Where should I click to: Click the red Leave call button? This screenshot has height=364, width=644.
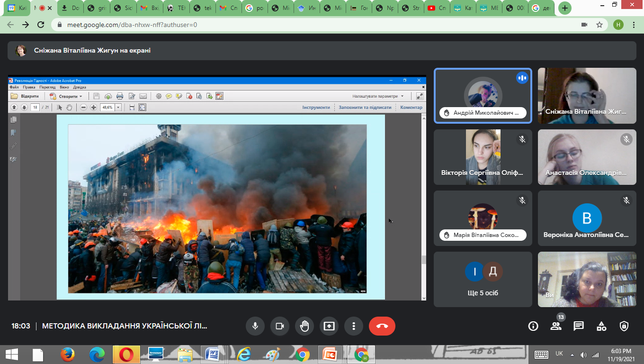click(382, 326)
